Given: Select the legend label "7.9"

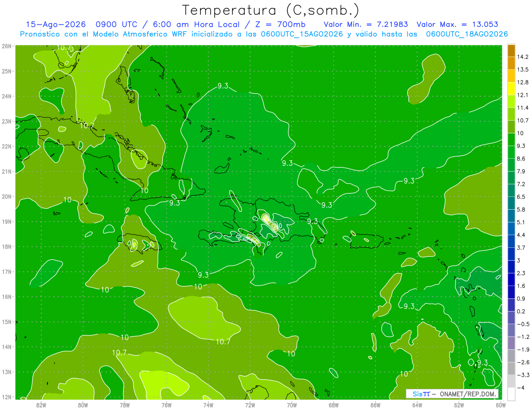Looking at the screenshot, I should pyautogui.click(x=521, y=171).
